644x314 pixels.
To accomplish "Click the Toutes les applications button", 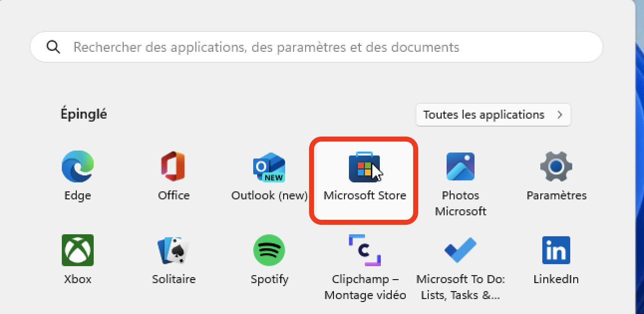I will 493,115.
